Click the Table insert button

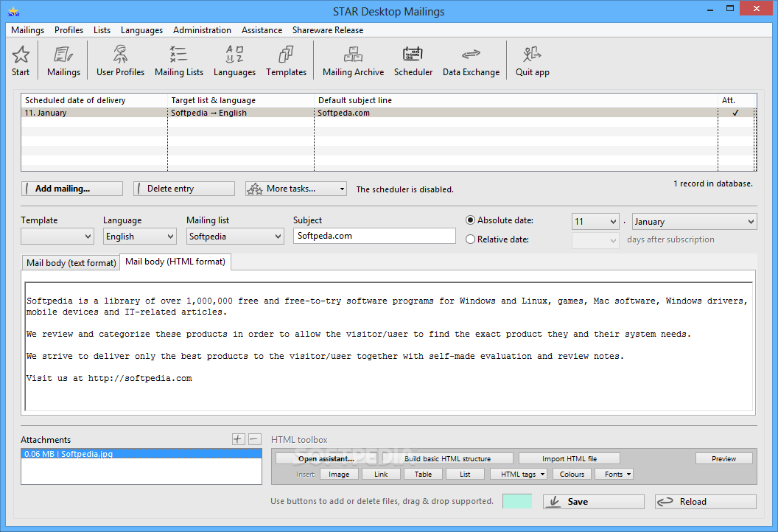click(x=423, y=474)
